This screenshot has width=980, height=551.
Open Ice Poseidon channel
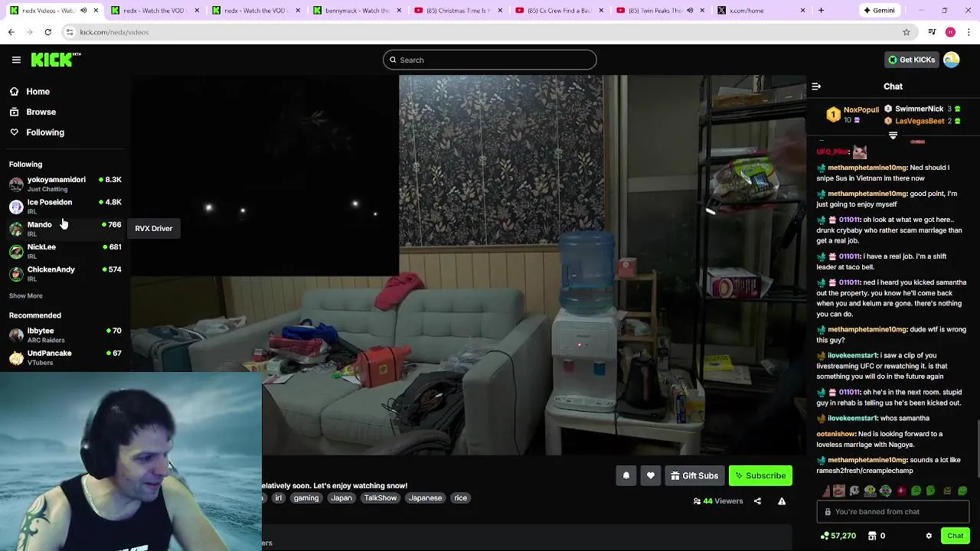(x=65, y=206)
